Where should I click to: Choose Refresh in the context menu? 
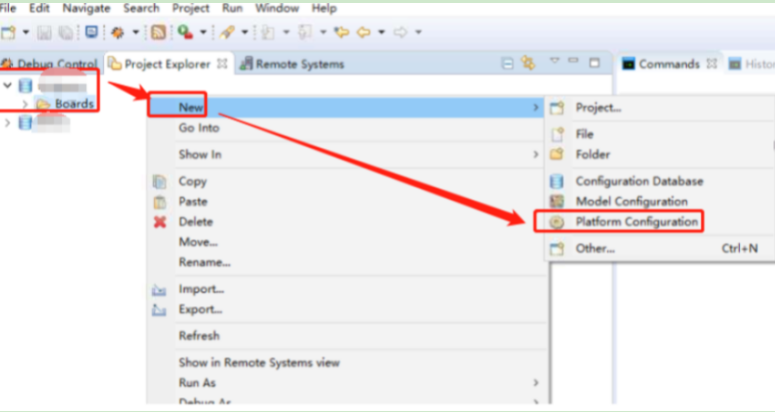tap(198, 335)
